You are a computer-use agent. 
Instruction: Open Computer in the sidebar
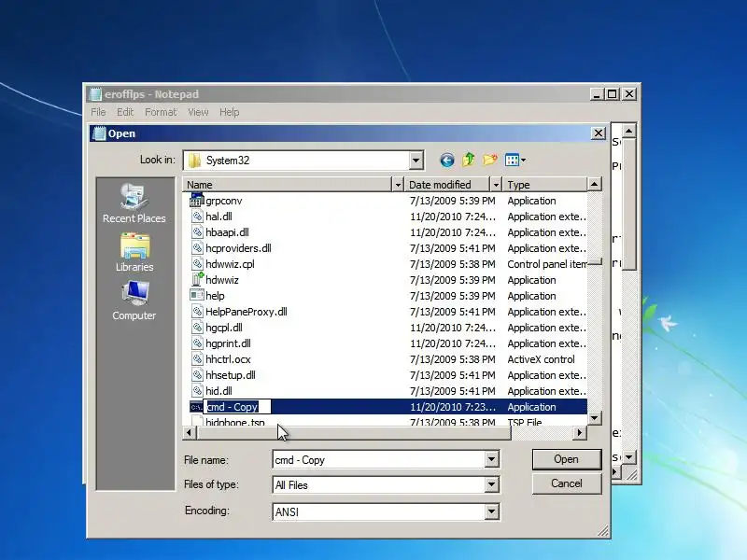(134, 301)
